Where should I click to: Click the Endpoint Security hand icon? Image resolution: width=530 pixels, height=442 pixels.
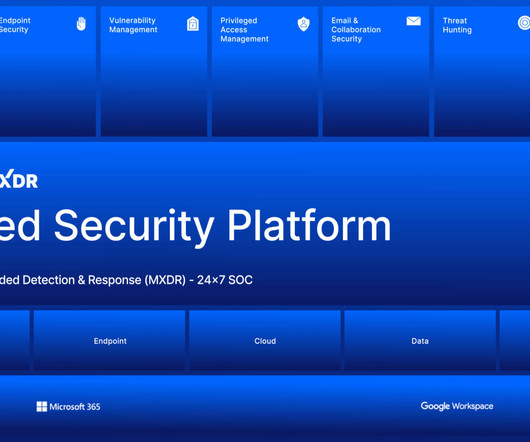pyautogui.click(x=81, y=24)
